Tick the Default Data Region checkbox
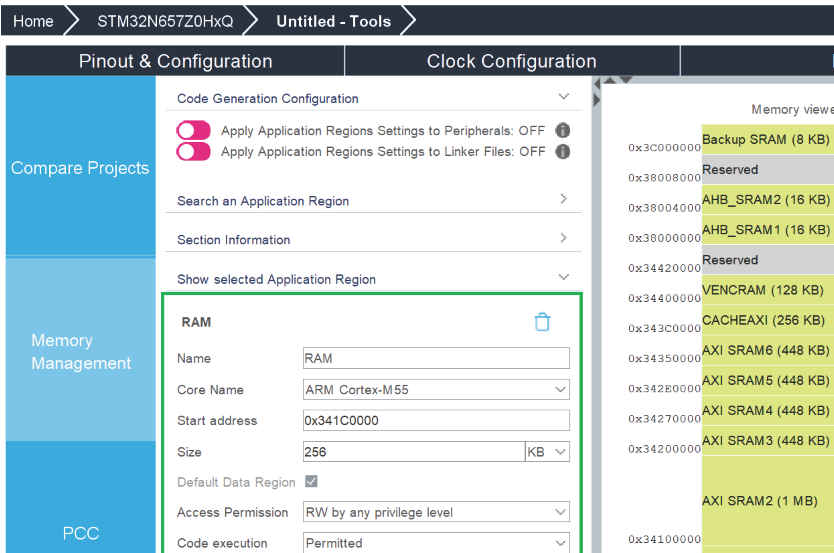Image resolution: width=834 pixels, height=553 pixels. click(x=311, y=481)
